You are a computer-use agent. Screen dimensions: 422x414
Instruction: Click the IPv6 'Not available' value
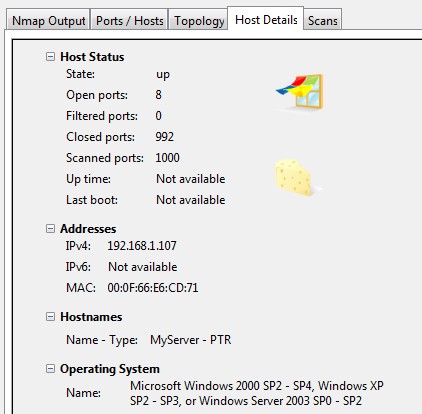click(x=143, y=267)
